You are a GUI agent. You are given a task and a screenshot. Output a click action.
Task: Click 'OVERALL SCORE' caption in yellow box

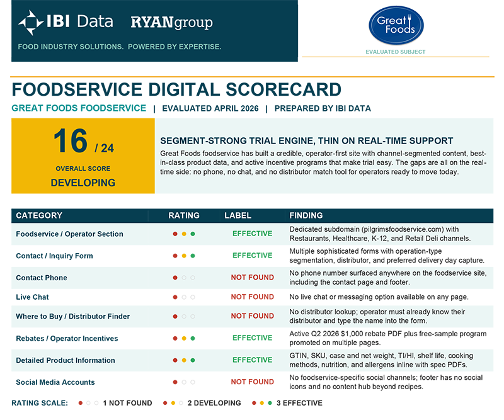tap(83, 168)
